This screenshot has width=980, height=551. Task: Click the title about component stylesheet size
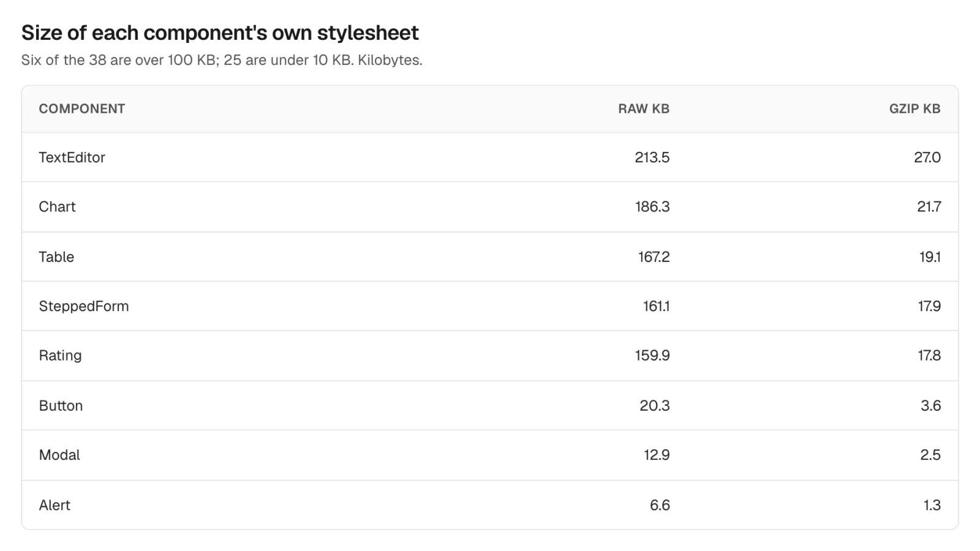pyautogui.click(x=220, y=33)
